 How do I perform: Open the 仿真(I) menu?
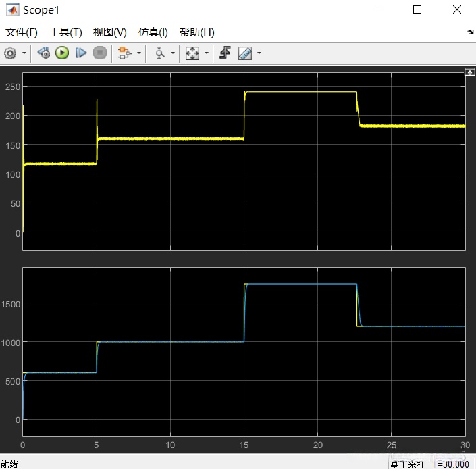pos(153,32)
